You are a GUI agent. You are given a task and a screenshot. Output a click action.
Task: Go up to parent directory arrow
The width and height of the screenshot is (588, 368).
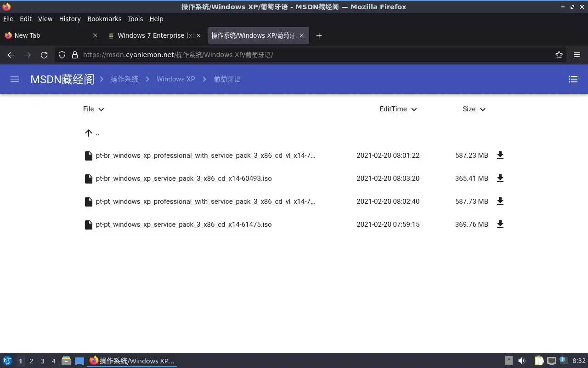click(89, 133)
